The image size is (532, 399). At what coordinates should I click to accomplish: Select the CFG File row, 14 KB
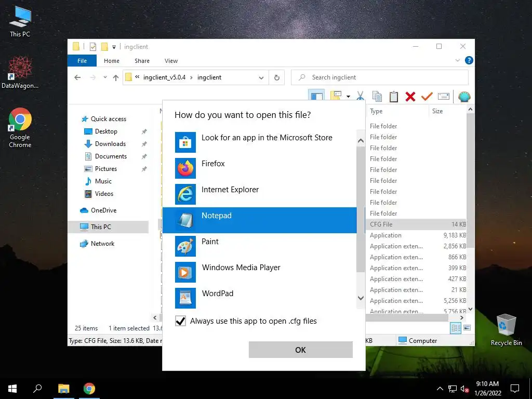[x=416, y=224]
